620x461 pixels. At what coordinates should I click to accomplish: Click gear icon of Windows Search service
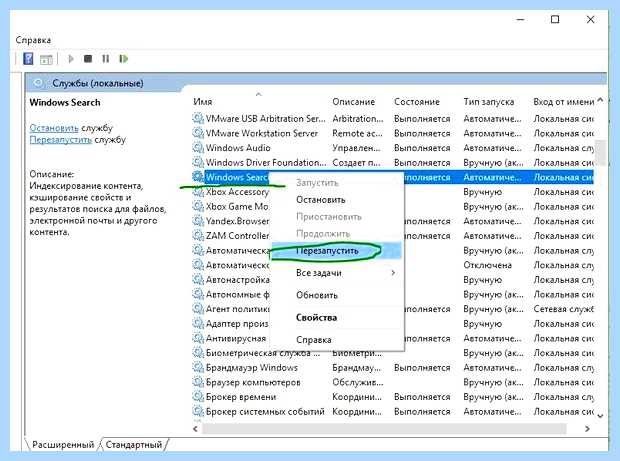click(198, 177)
